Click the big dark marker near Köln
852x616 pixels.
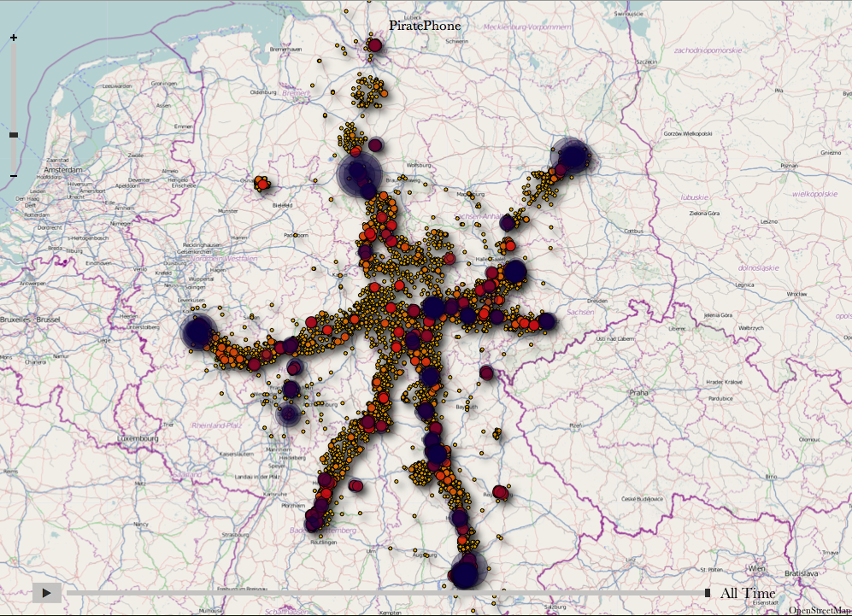tap(200, 332)
